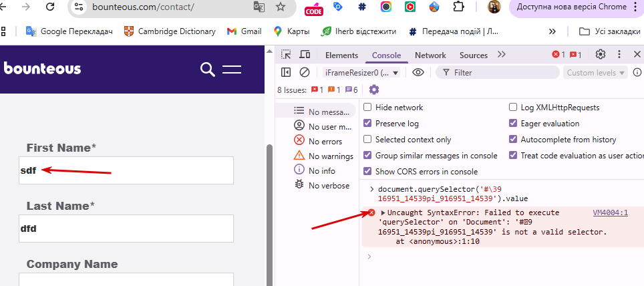Screen dimensions: 644x286
Task: Enable the Selected context only checkbox
Action: (x=367, y=139)
